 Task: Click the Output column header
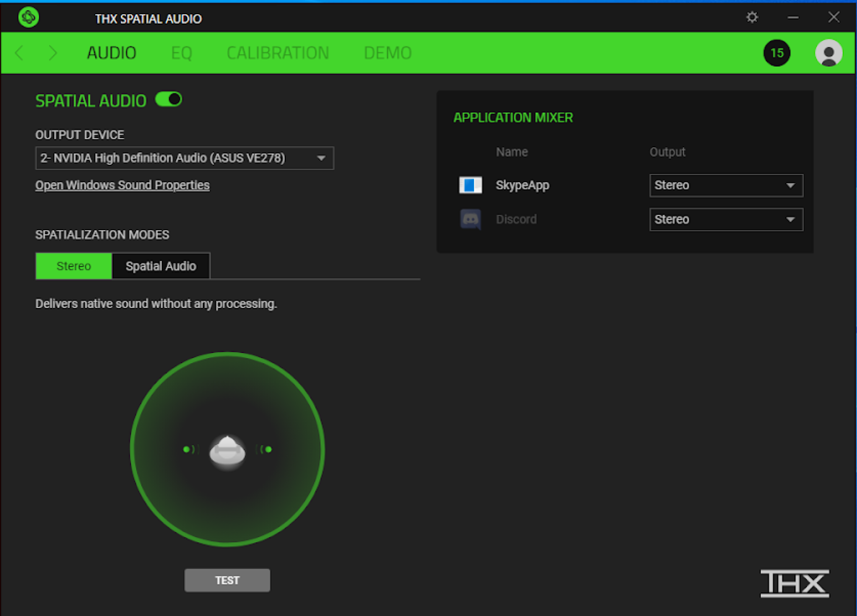click(667, 152)
